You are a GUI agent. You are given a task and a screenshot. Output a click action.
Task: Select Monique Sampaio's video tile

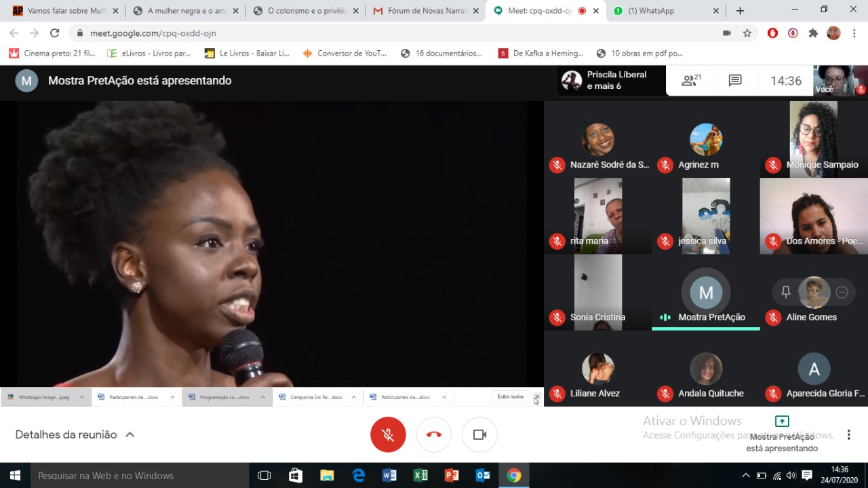(x=814, y=139)
